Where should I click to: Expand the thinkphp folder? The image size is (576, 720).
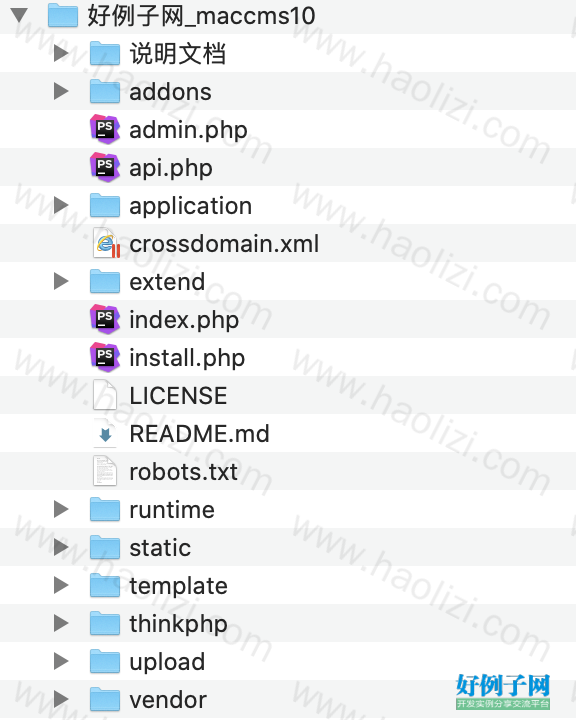point(61,623)
